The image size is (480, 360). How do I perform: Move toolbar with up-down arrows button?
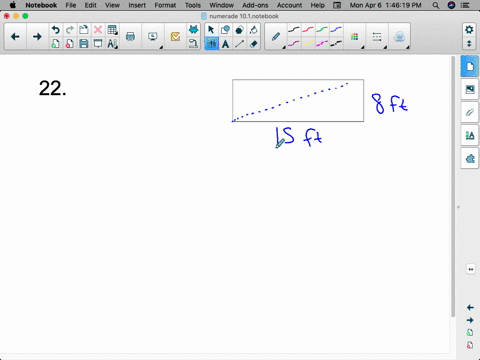click(x=469, y=44)
